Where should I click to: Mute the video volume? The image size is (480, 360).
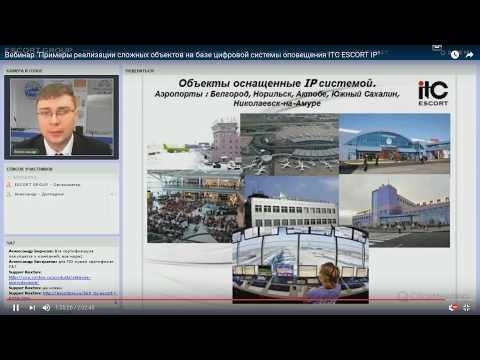coord(46,308)
